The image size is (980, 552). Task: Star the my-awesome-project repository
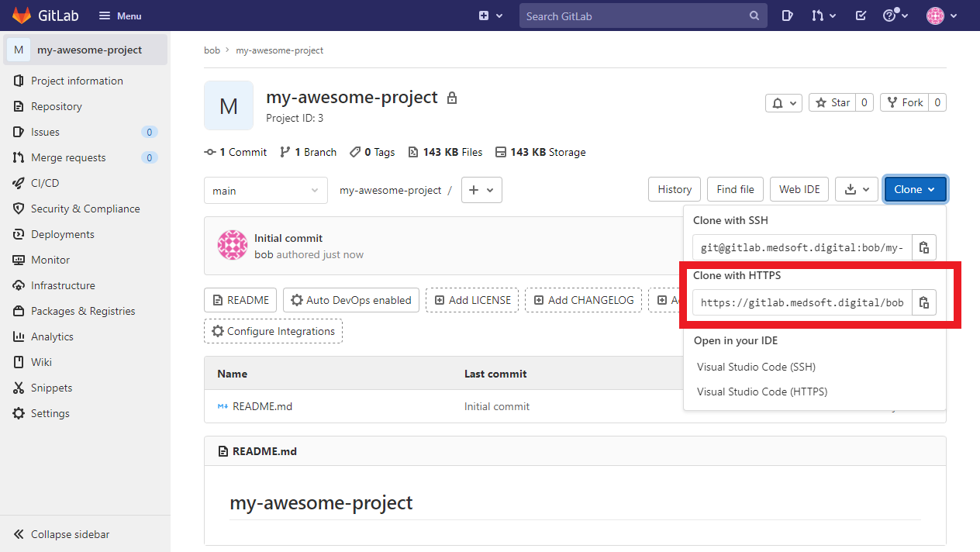point(833,102)
